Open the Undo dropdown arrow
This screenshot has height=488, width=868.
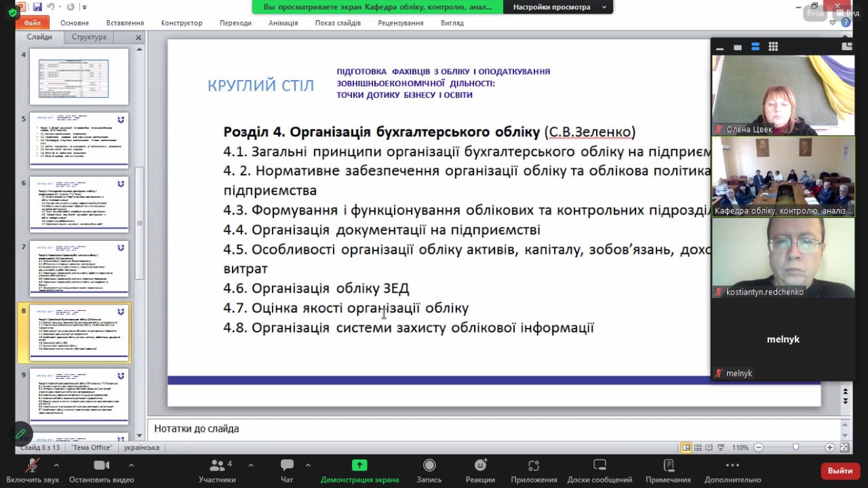60,6
